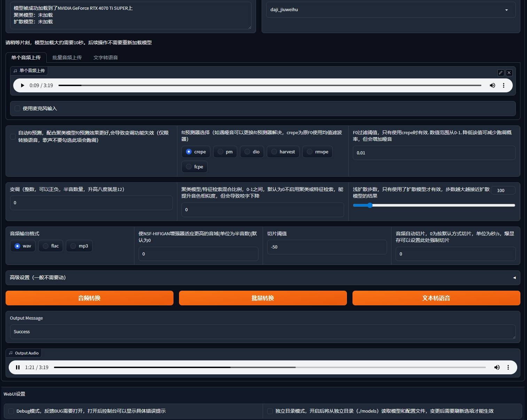
Task: Seek within the Output Audio progress bar
Action: point(270,367)
